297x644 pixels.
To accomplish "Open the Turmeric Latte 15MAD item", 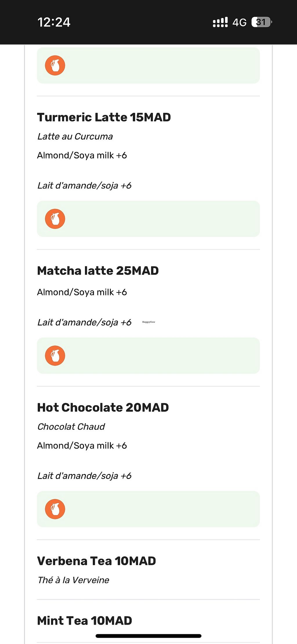I will 104,117.
